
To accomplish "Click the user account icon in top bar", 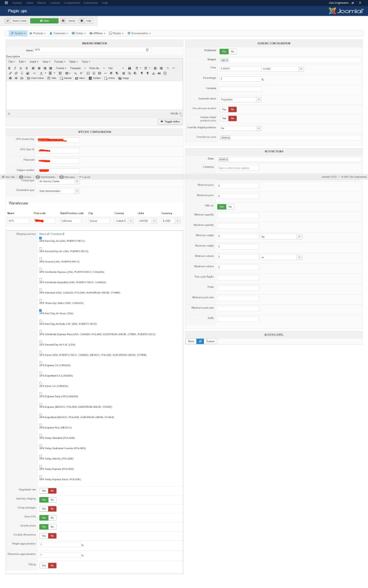I will tap(359, 3).
